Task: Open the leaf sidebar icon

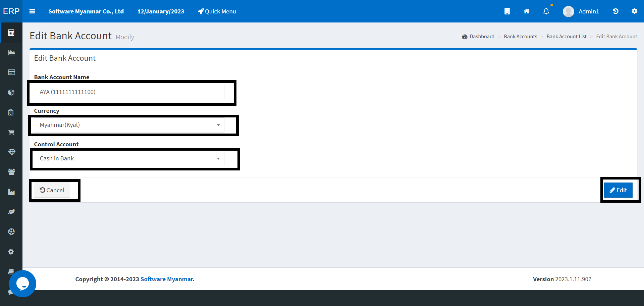Action: (x=11, y=212)
